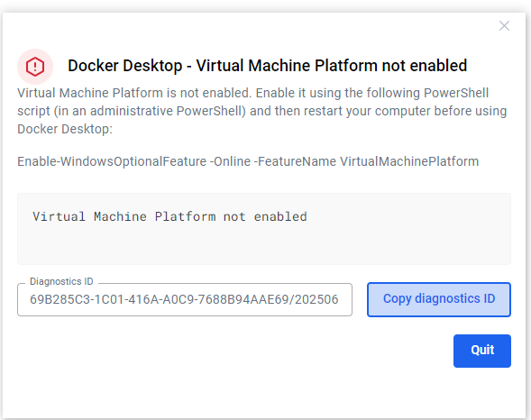Close the Docker Desktop error dialog

504,26
